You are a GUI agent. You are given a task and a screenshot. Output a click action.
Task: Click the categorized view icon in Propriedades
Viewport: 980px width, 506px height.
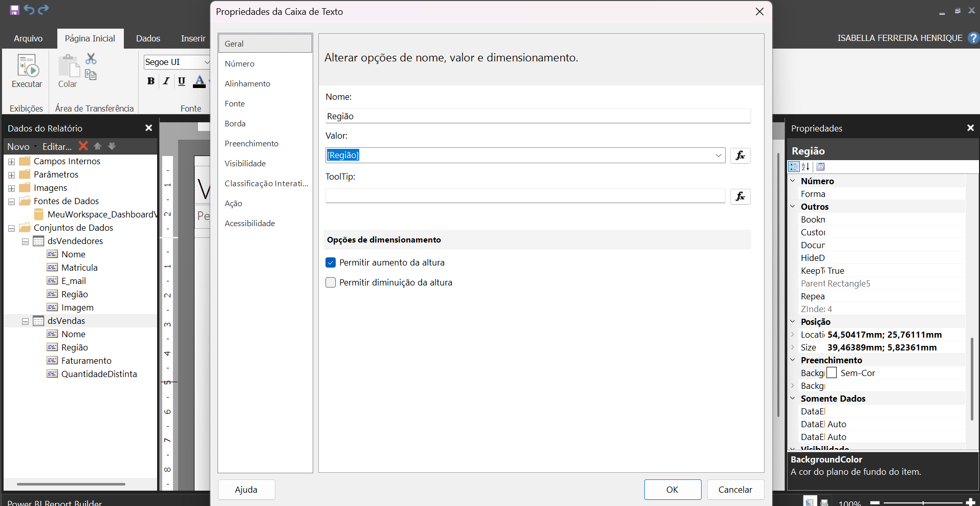794,167
